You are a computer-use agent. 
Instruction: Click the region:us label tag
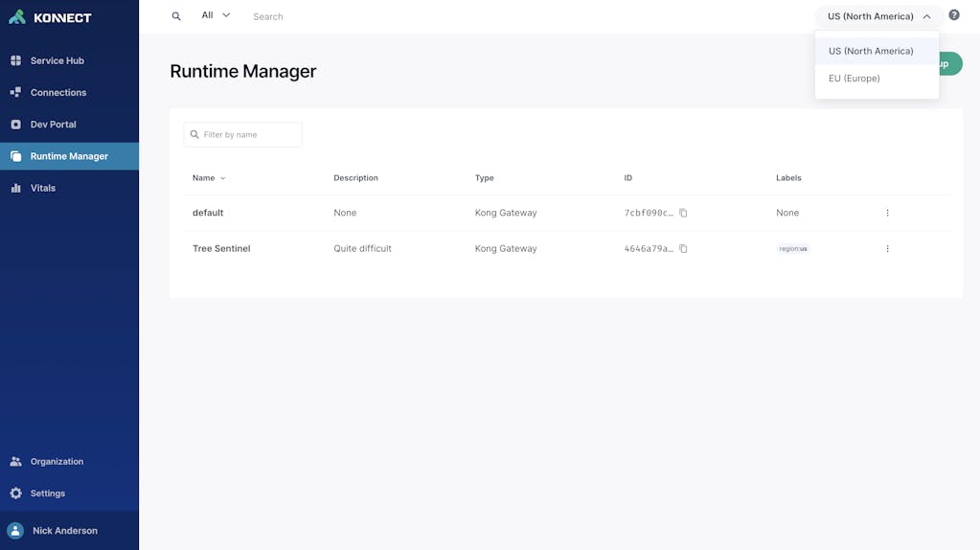(x=793, y=249)
